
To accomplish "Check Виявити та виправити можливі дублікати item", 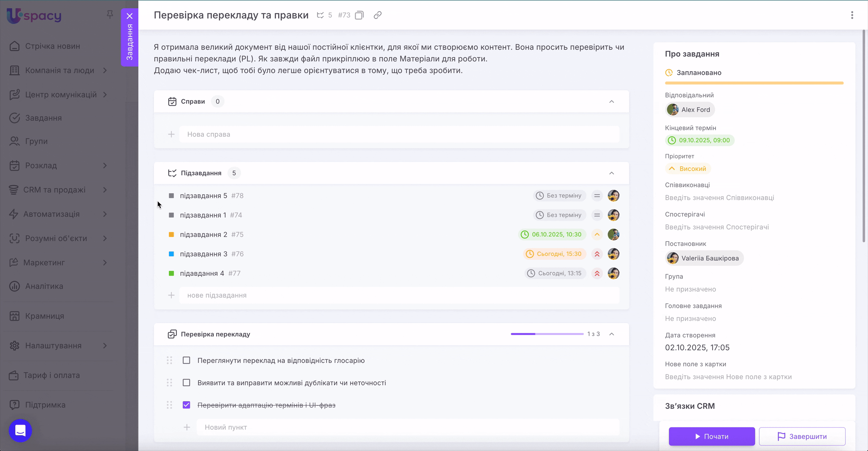I will point(186,383).
